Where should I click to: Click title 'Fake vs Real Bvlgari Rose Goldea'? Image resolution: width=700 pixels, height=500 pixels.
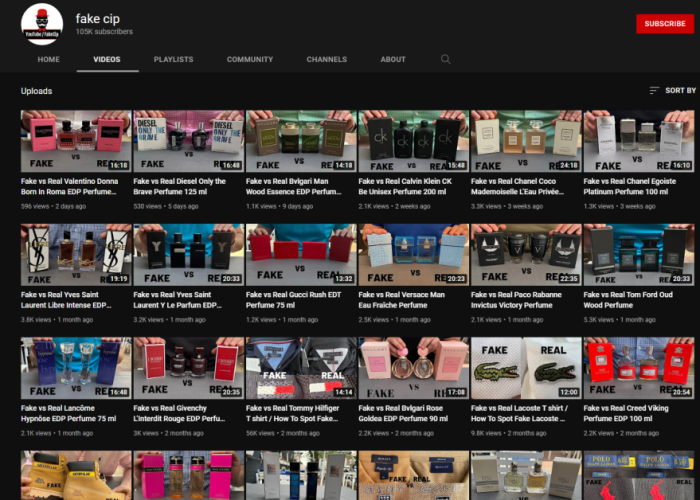[403, 413]
